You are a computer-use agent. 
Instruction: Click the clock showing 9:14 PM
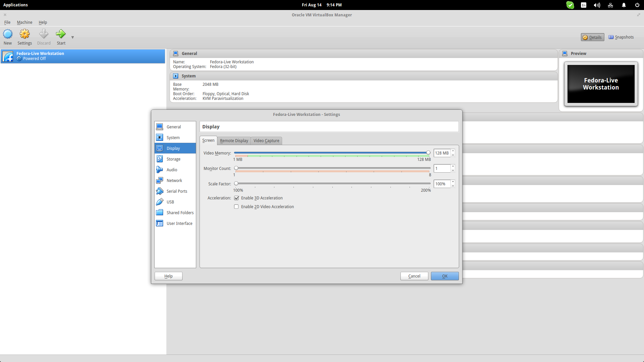pos(334,5)
